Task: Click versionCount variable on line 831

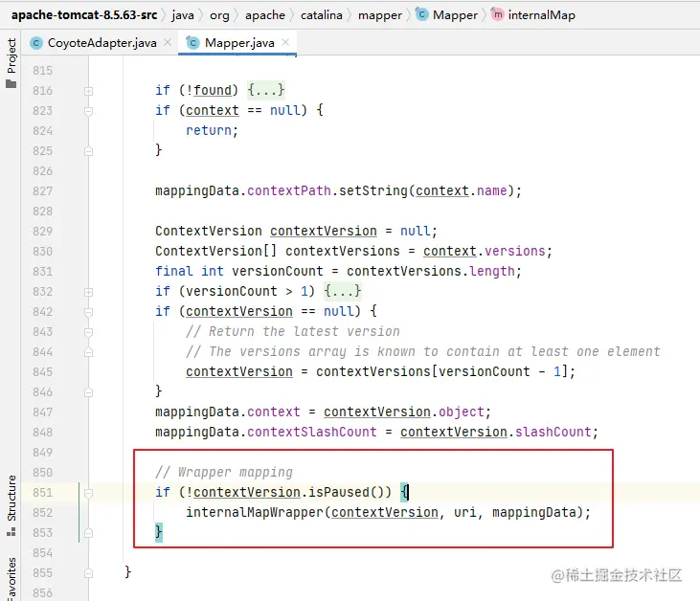Action: pyautogui.click(x=278, y=271)
